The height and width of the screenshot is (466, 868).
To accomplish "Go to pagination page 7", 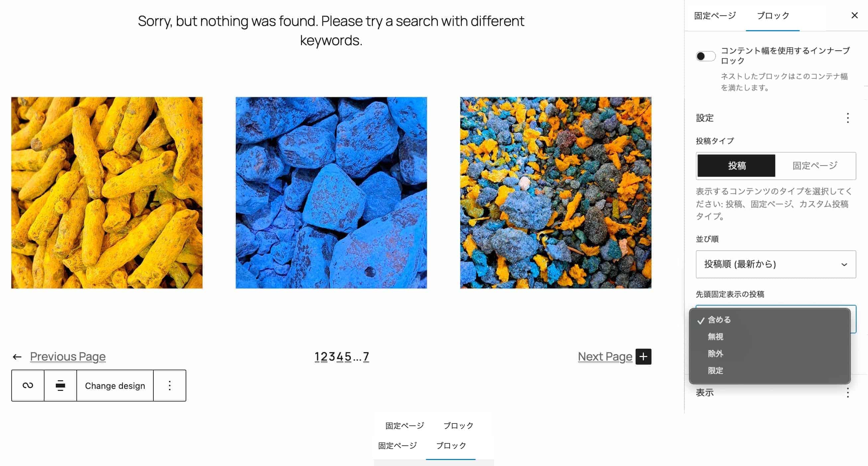I will [366, 356].
